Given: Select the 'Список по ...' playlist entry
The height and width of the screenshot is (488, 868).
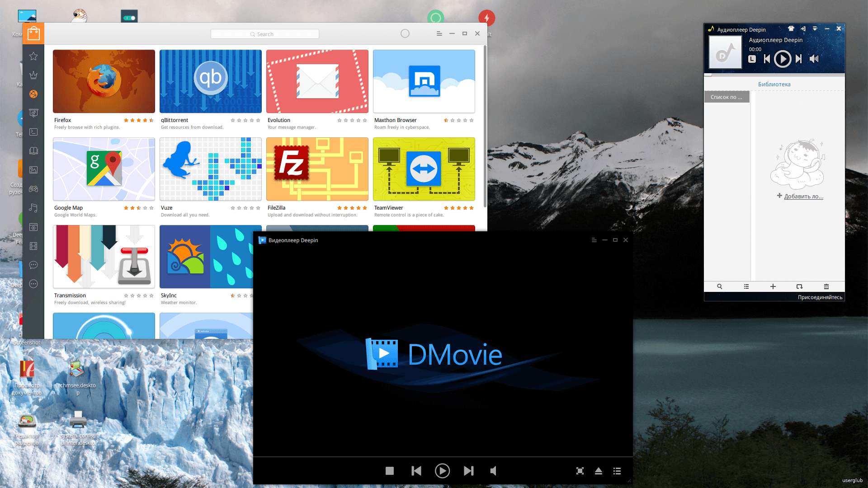Looking at the screenshot, I should (x=727, y=97).
